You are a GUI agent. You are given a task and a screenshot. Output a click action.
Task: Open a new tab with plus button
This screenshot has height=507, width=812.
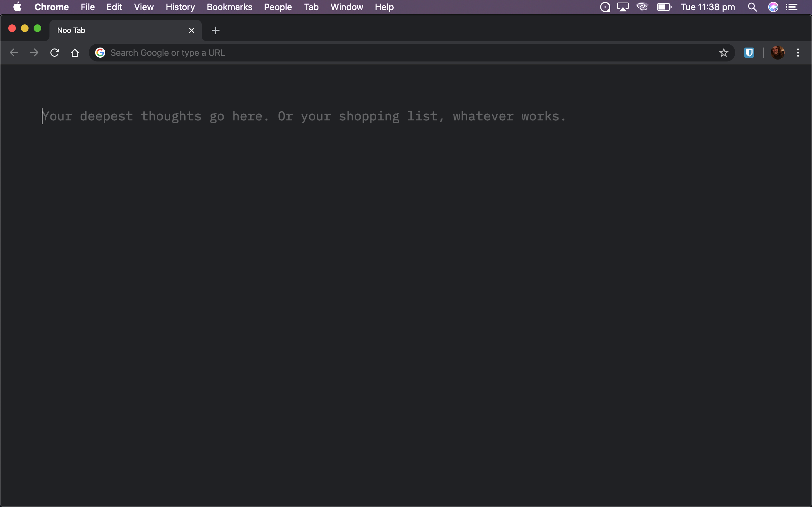click(215, 30)
